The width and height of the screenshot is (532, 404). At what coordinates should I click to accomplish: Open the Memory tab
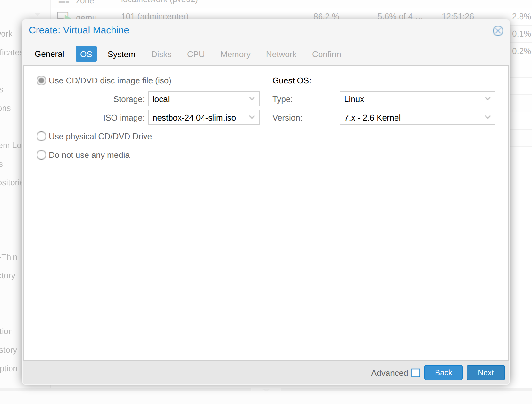(236, 54)
